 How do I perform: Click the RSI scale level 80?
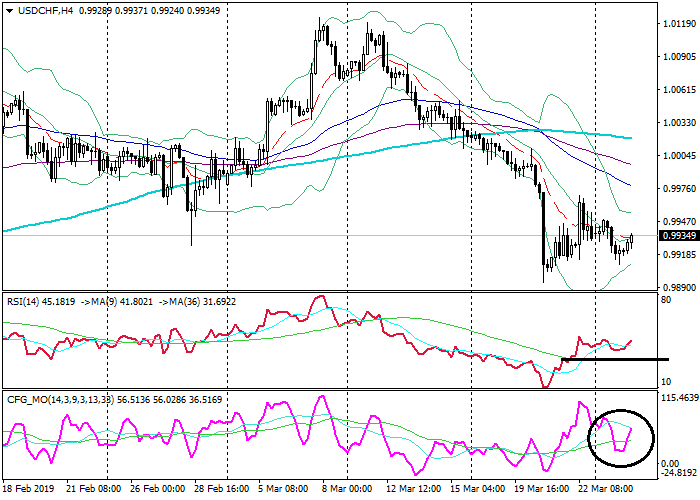click(x=666, y=297)
